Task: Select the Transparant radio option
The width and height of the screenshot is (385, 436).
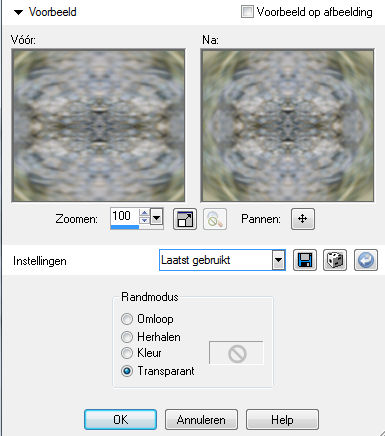Action: (x=127, y=371)
